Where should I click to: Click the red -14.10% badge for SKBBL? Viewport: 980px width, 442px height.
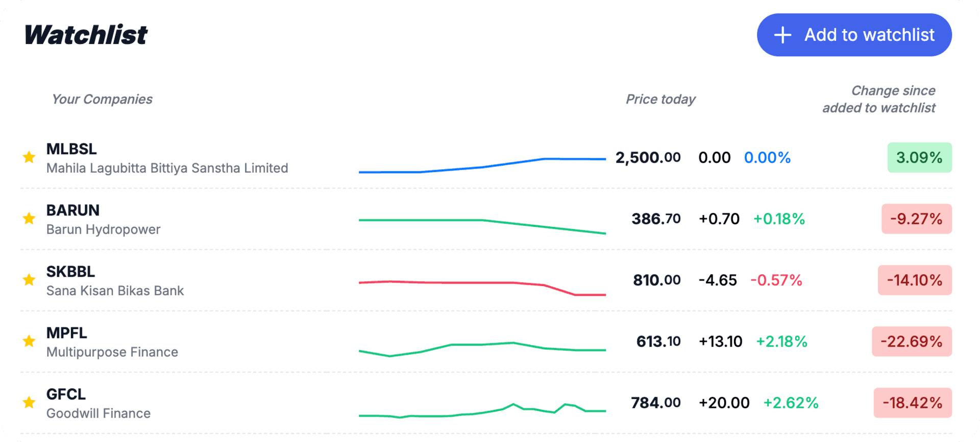(915, 280)
